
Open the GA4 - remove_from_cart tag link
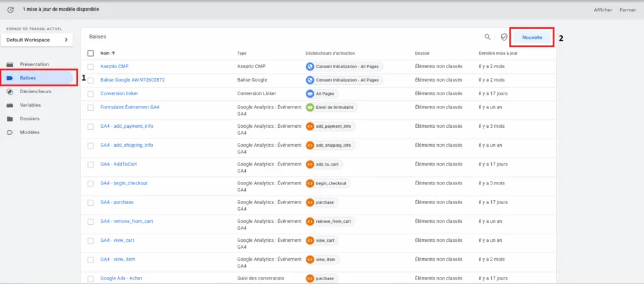pyautogui.click(x=126, y=221)
